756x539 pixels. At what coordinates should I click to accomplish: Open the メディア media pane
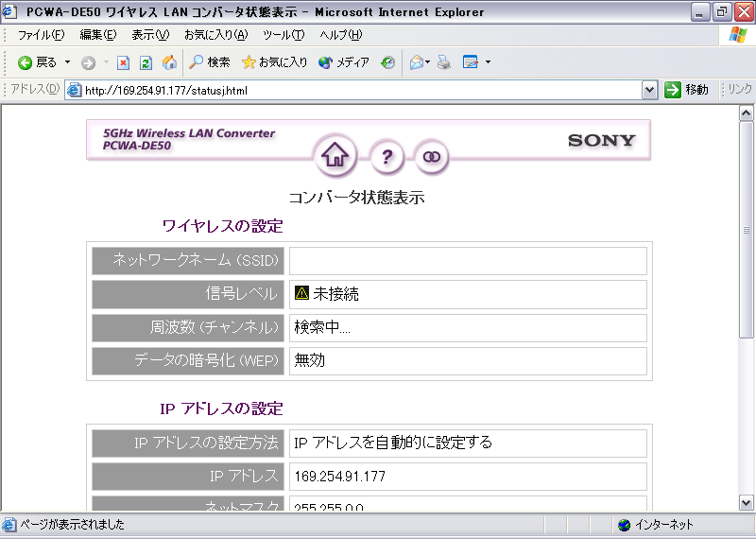point(344,62)
